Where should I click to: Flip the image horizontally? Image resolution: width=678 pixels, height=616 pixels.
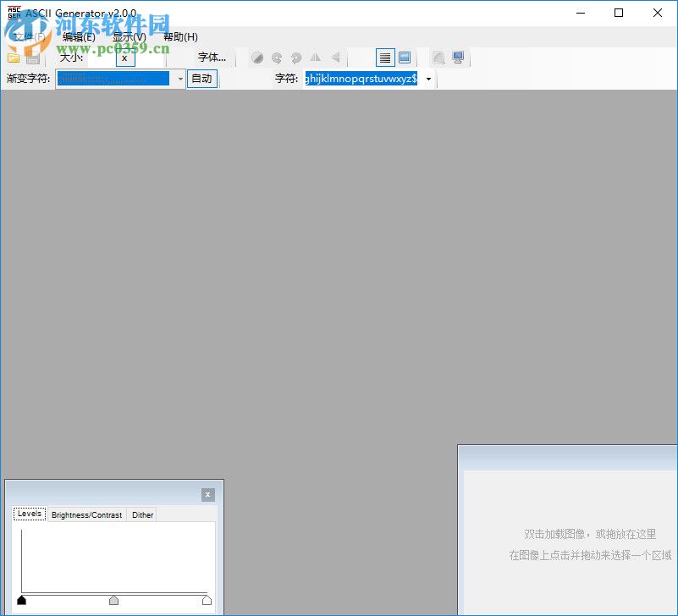315,58
